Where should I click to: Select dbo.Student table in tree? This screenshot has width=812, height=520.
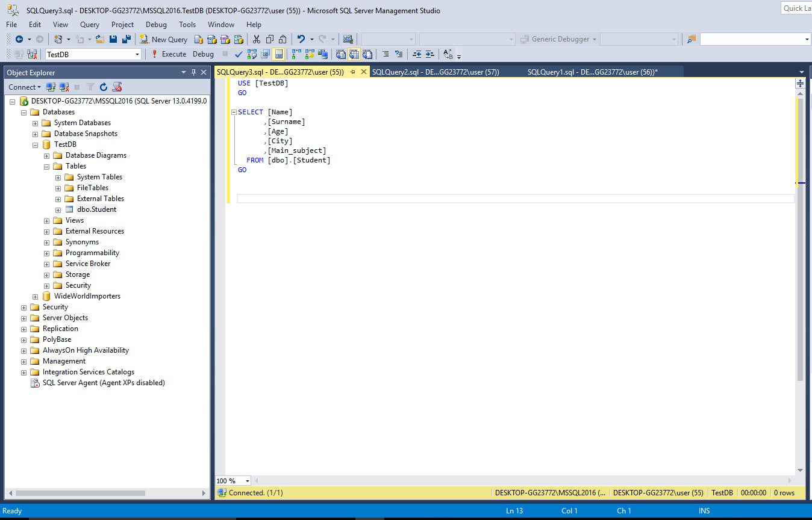click(x=96, y=209)
